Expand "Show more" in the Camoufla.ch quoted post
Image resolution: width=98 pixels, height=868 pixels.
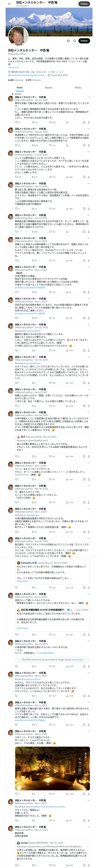pos(22,581)
